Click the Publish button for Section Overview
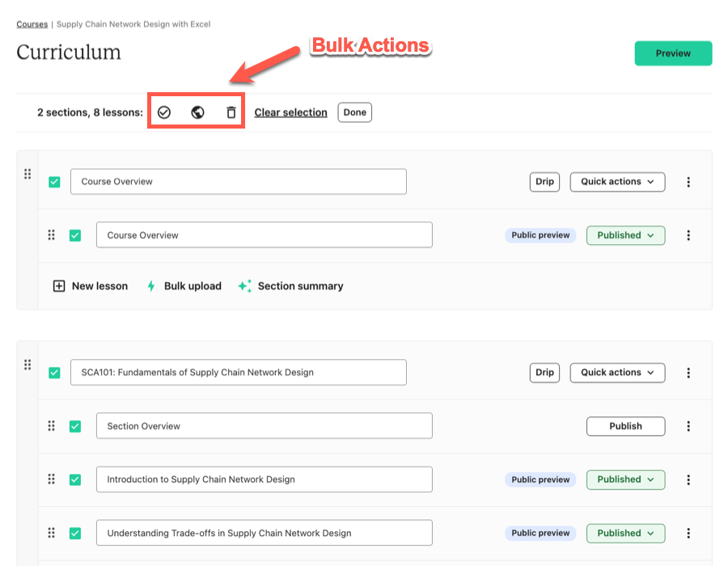 [625, 426]
